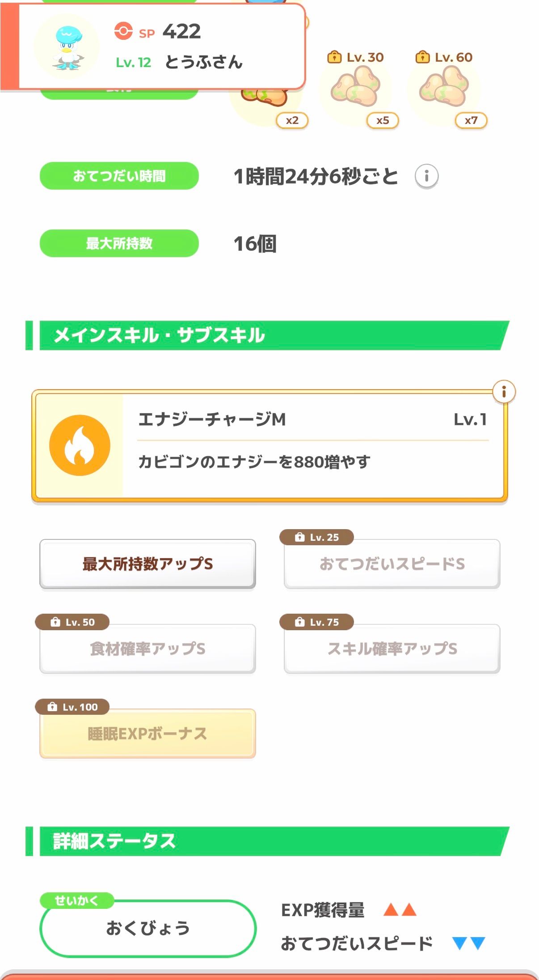Tap locked 食材確率アップS sub skill
The width and height of the screenshot is (539, 980).
click(147, 649)
